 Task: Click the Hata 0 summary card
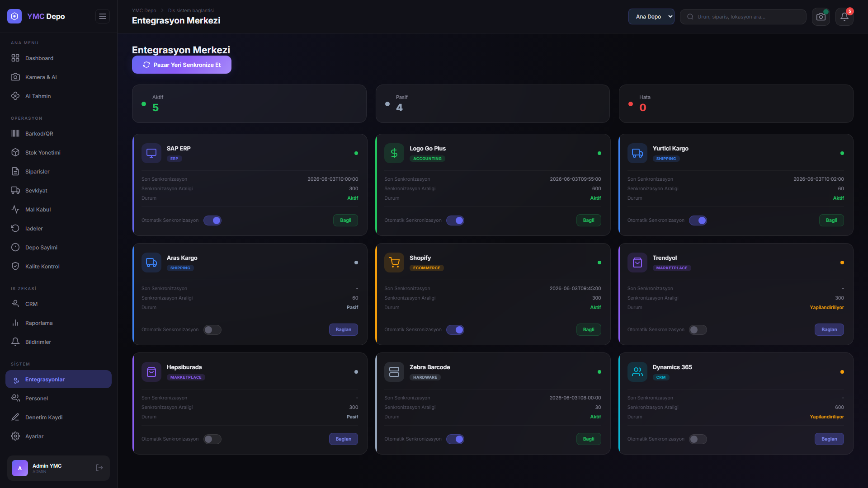tap(736, 103)
